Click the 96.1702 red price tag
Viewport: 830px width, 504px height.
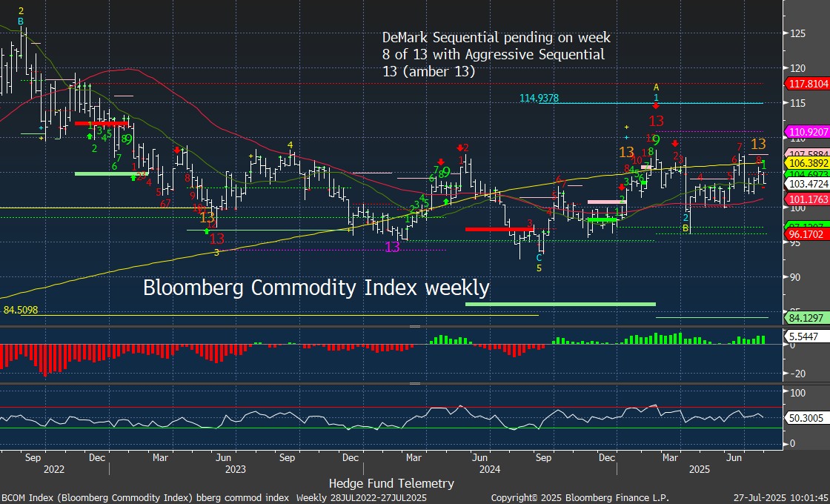pos(807,233)
